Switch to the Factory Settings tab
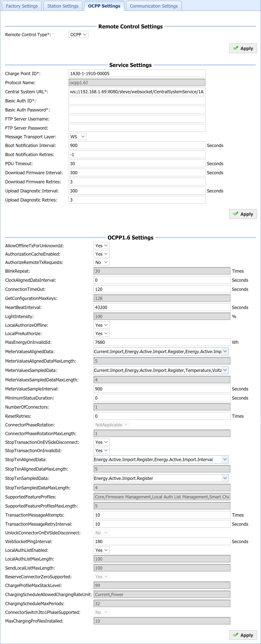 click(22, 6)
